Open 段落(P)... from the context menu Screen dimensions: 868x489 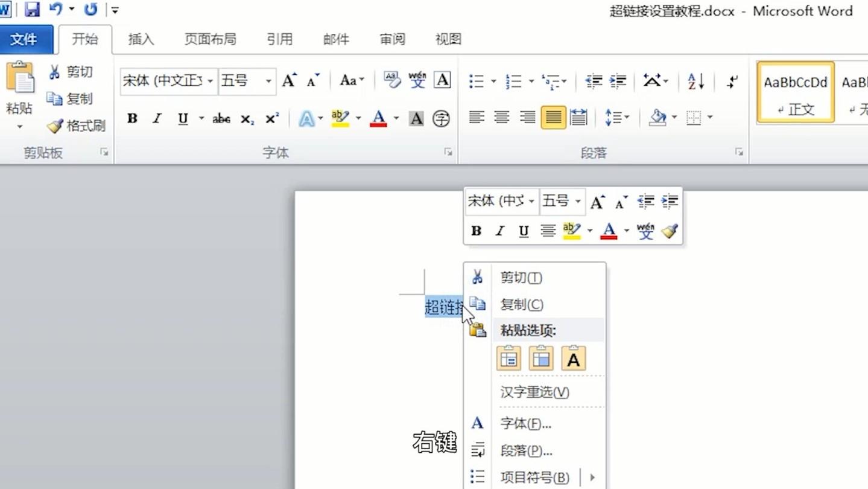tap(535, 451)
